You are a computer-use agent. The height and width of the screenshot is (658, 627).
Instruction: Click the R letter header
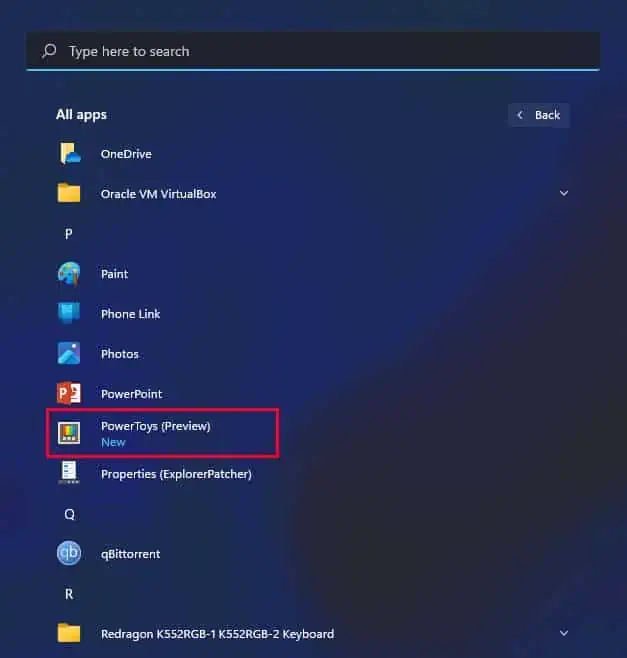click(x=69, y=594)
